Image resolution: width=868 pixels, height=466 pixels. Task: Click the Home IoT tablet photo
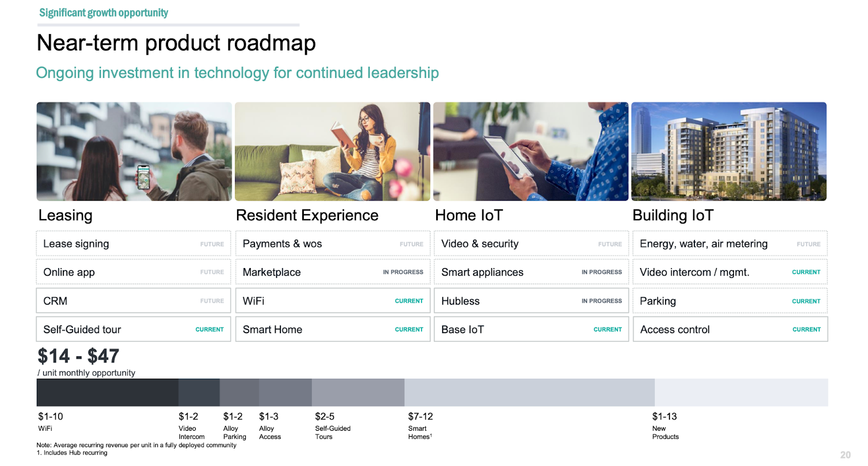531,151
